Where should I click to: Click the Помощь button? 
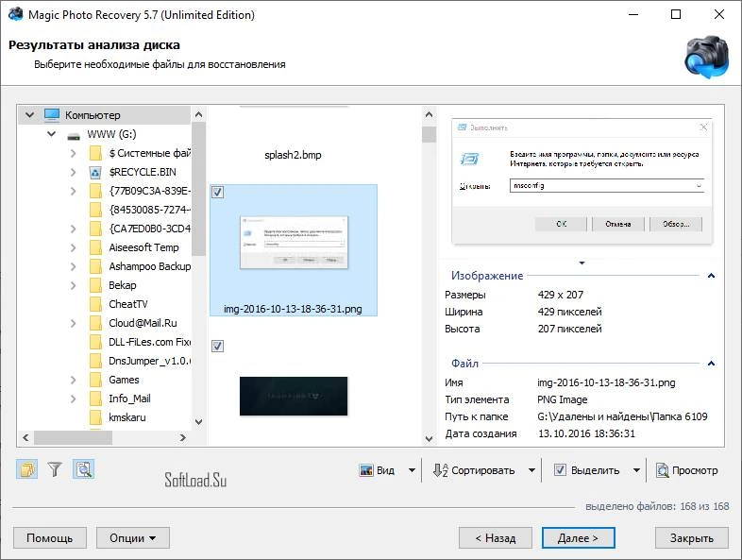click(x=50, y=538)
